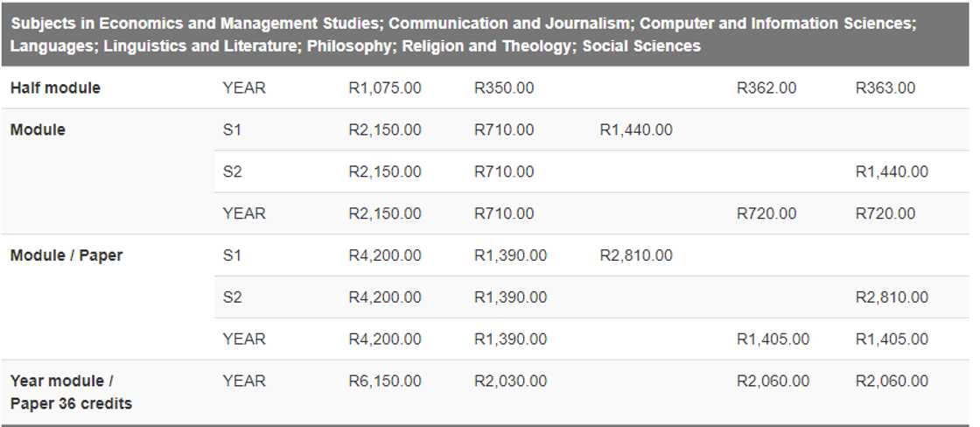Click the standalone "Module" row label
This screenshot has height=427, width=980.
point(38,130)
